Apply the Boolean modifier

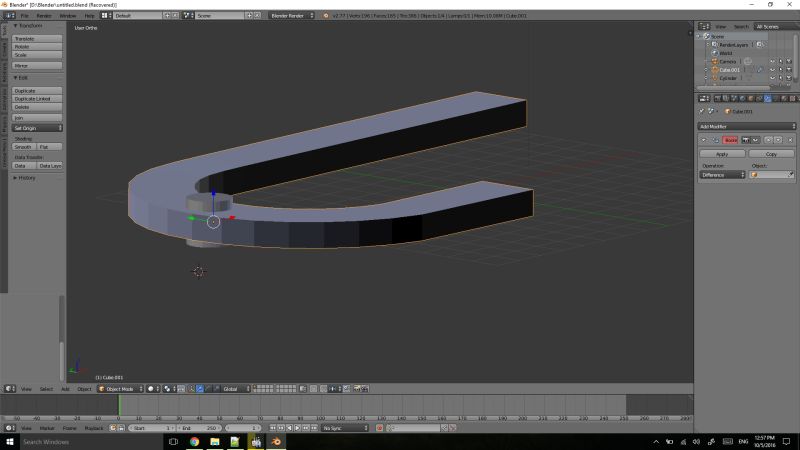pos(722,154)
